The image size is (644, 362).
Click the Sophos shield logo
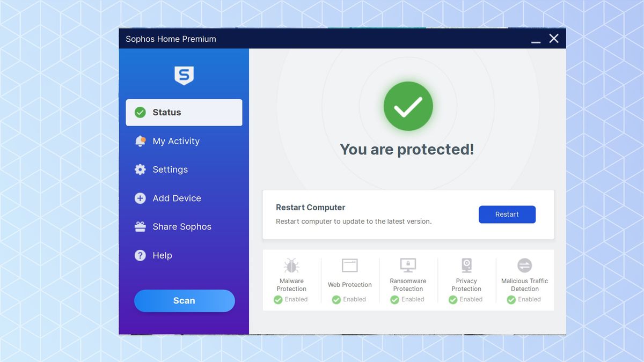point(184,76)
